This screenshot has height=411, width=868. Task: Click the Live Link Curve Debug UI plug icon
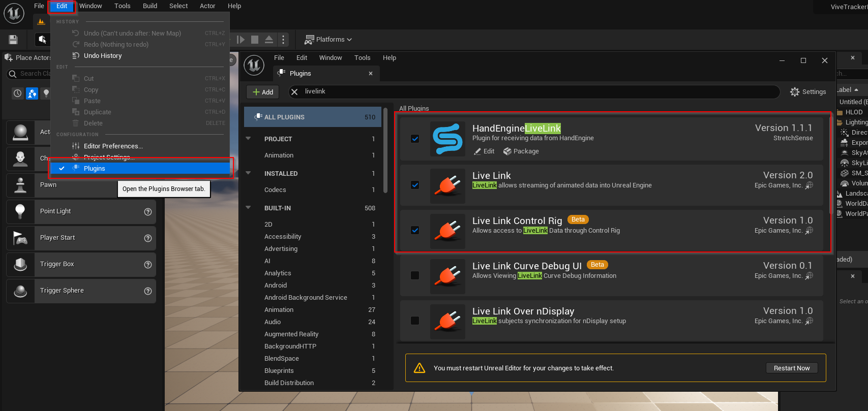(447, 276)
